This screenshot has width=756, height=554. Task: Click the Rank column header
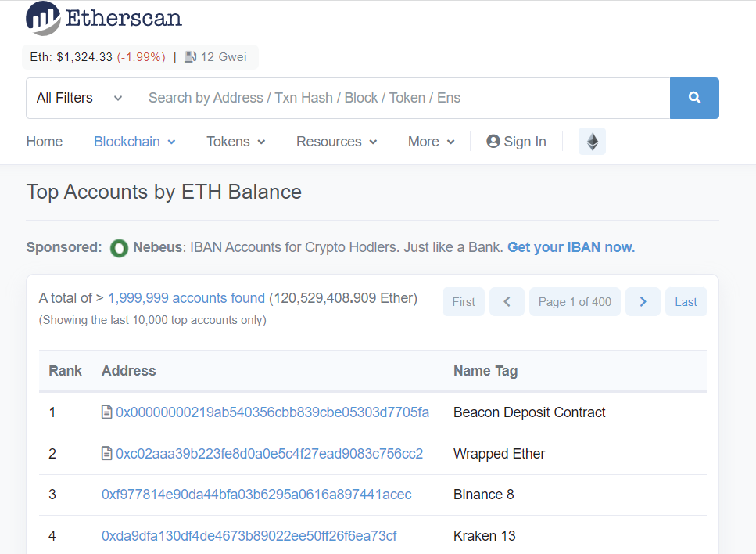[x=65, y=371]
